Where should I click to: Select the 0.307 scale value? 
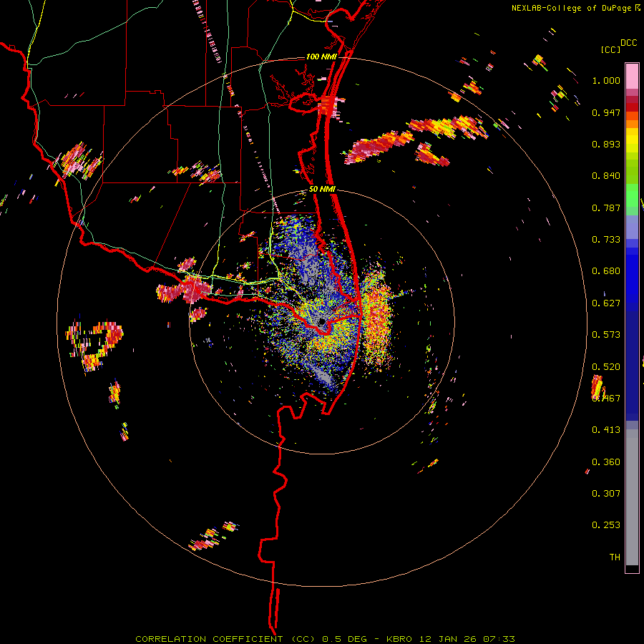606,494
